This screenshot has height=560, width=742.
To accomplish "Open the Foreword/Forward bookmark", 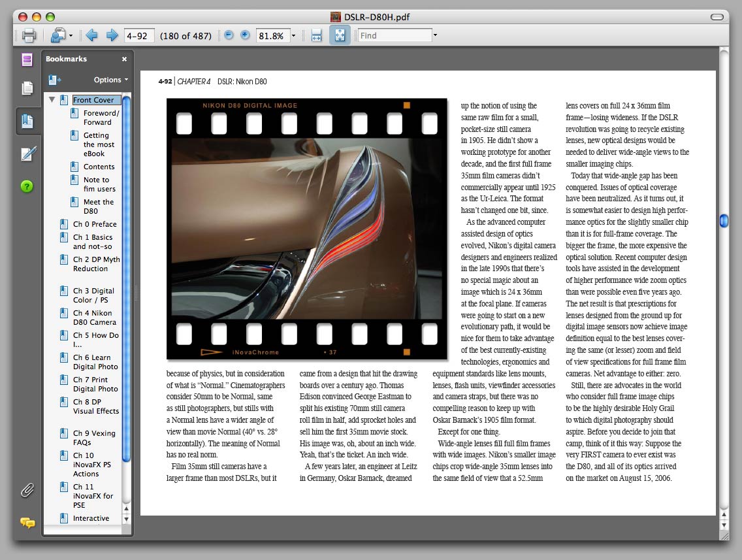I will click(101, 118).
